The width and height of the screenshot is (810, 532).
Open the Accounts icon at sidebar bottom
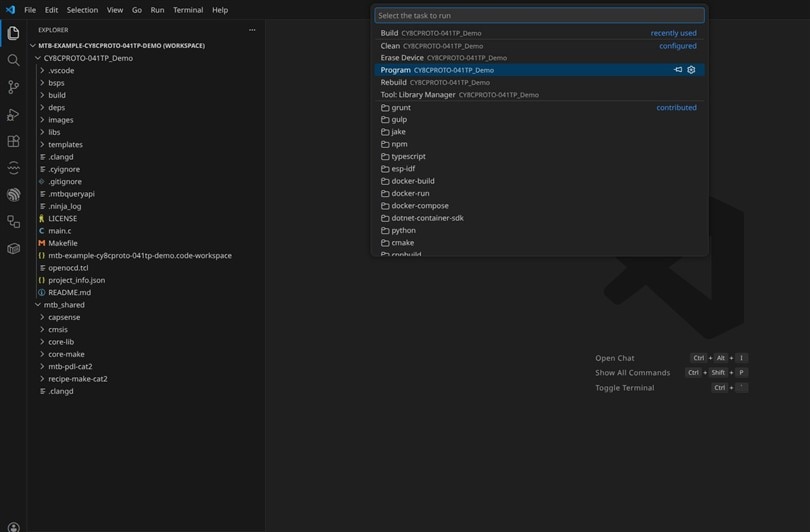[x=13, y=527]
